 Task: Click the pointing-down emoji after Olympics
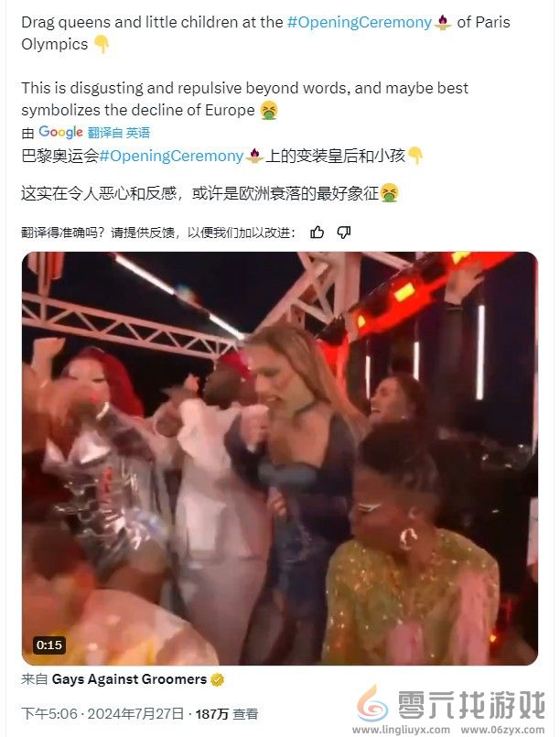click(102, 45)
